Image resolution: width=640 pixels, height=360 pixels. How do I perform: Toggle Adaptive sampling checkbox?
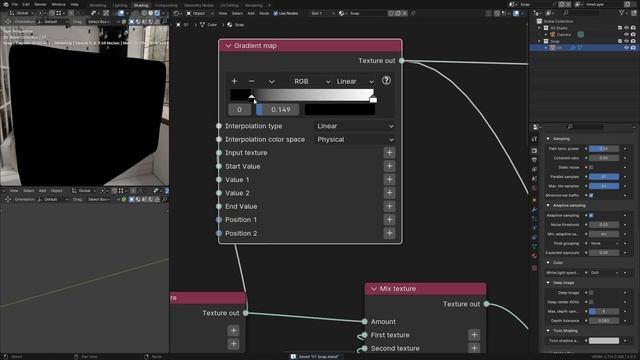(x=591, y=215)
